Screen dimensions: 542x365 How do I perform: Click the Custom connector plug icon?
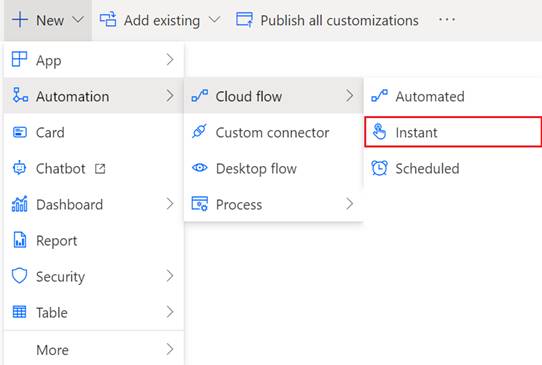199,132
